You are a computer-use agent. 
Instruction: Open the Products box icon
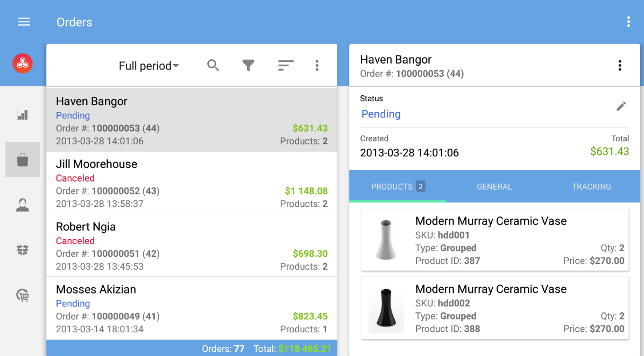tap(23, 250)
